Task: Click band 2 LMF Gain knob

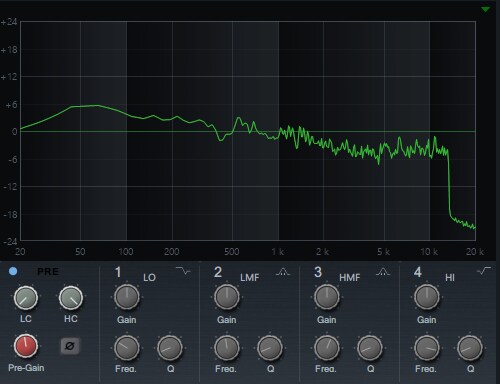Action: [227, 297]
